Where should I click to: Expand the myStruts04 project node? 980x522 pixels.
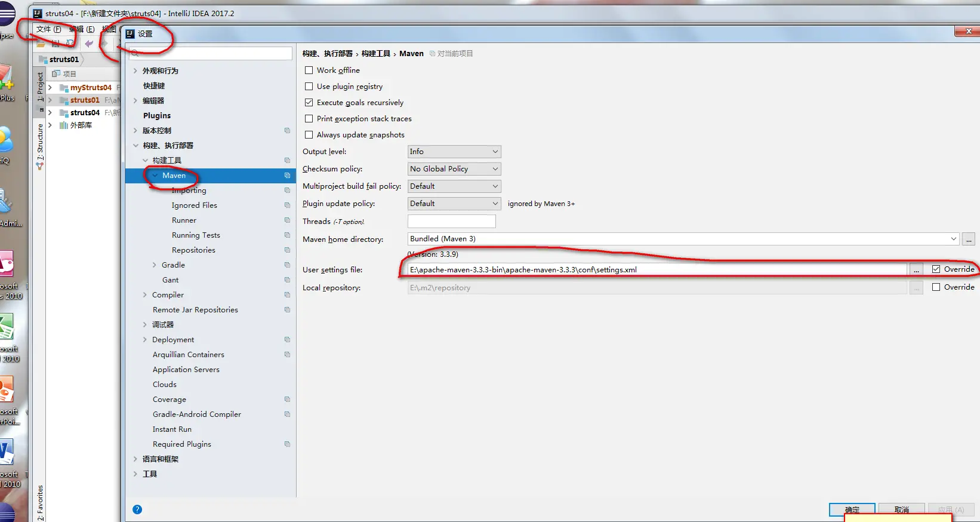50,88
